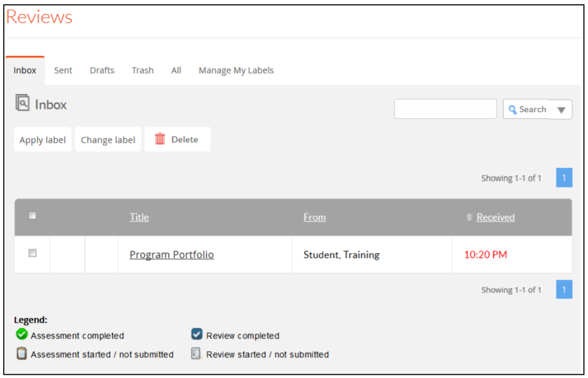Open the Drafts tab
588x378 pixels.
pyautogui.click(x=102, y=70)
